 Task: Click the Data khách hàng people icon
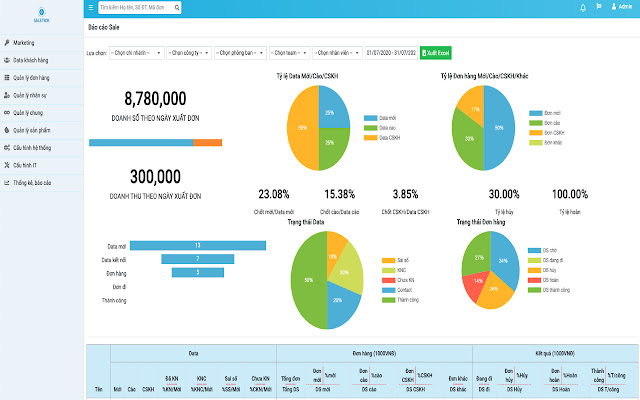coord(7,60)
